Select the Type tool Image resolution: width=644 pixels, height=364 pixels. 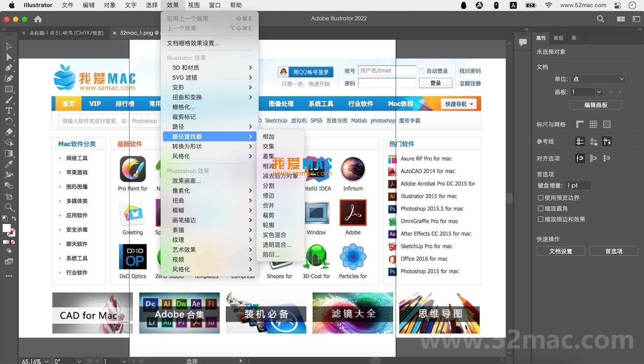[9, 111]
